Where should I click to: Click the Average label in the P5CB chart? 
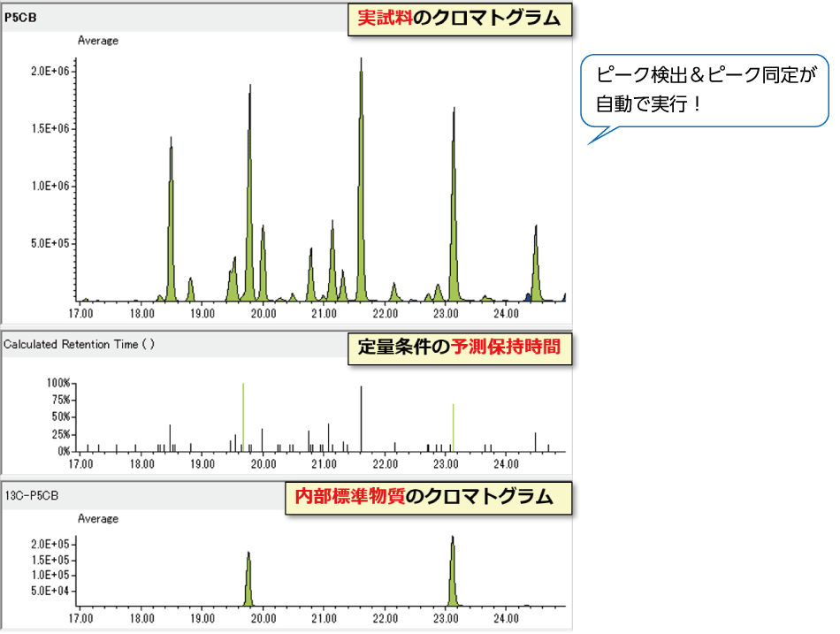[98, 40]
